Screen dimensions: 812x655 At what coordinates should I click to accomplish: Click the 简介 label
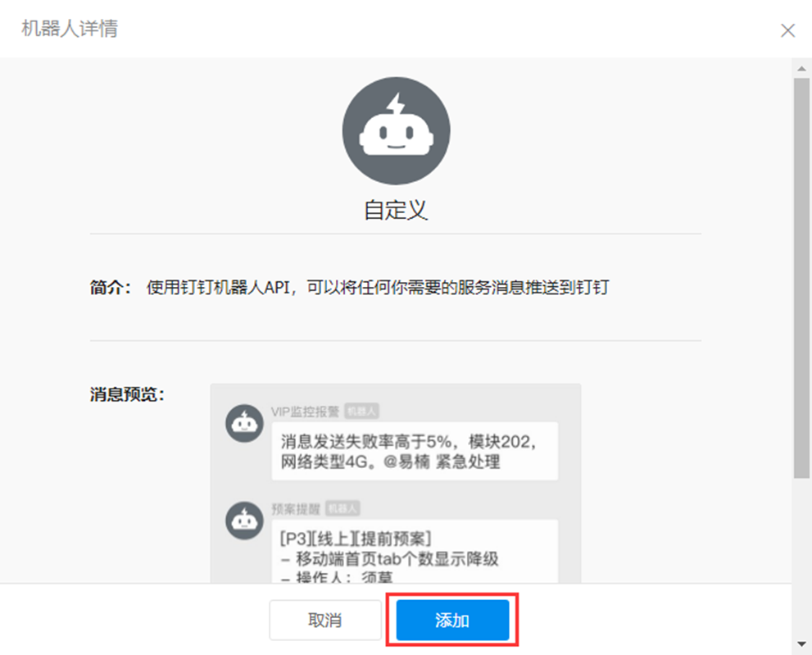pyautogui.click(x=111, y=287)
